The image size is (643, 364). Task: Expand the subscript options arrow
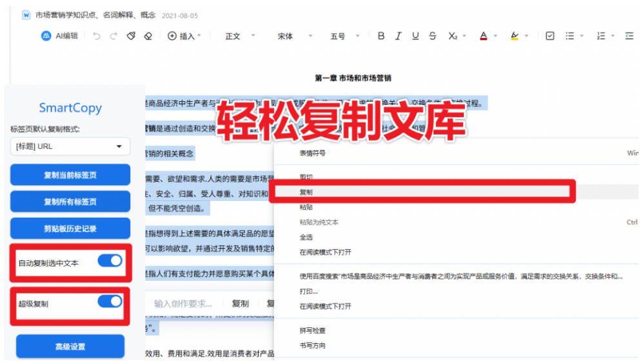(x=464, y=36)
